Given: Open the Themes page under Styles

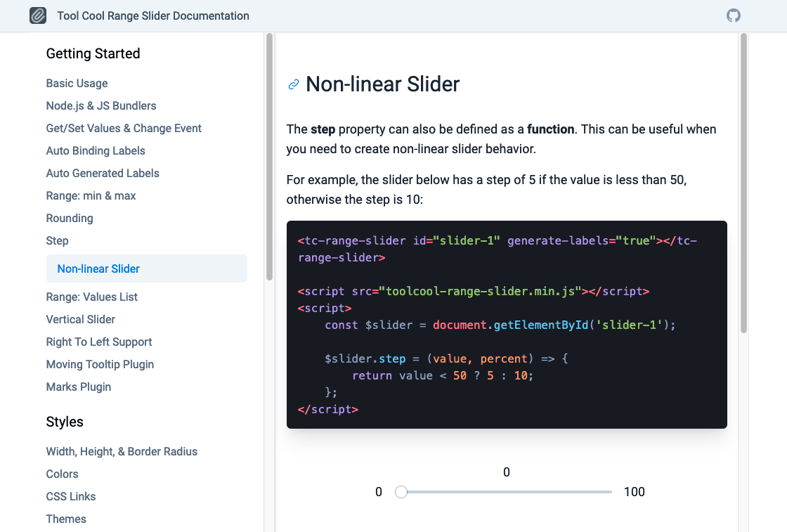Looking at the screenshot, I should [66, 519].
